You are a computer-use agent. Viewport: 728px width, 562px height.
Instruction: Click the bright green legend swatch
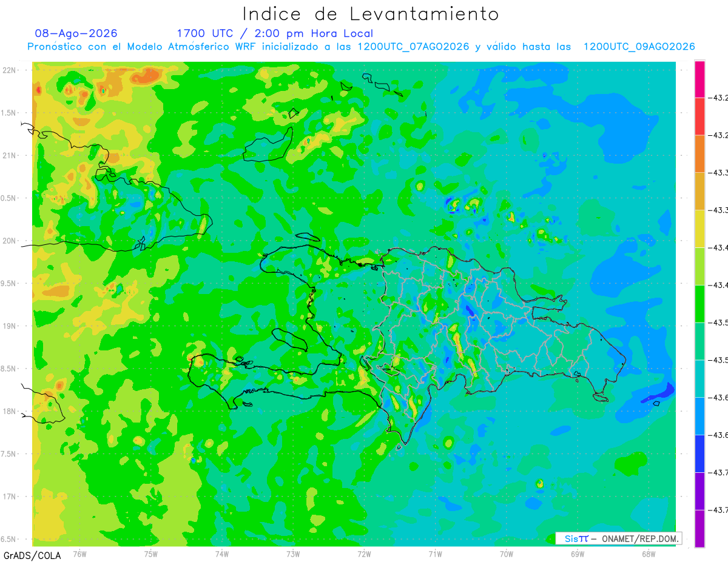(x=699, y=303)
